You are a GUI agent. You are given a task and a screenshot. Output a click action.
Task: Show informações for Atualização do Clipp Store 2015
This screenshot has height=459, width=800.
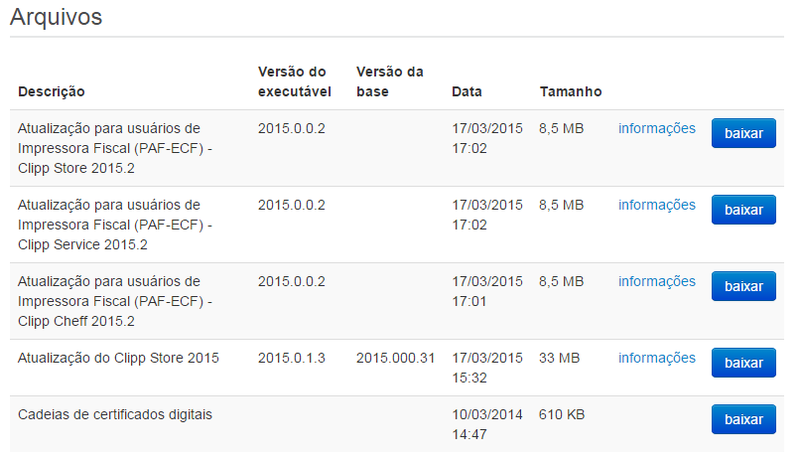click(656, 358)
